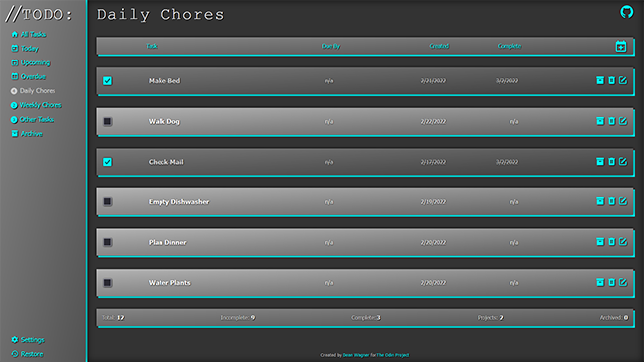Click the Walk Dog task name
The image size is (644, 362).
click(164, 121)
